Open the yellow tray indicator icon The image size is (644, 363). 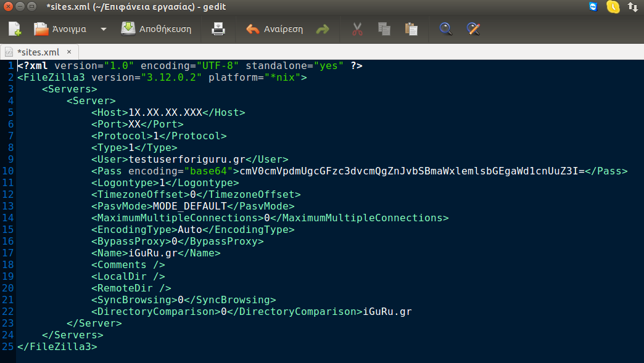(613, 7)
